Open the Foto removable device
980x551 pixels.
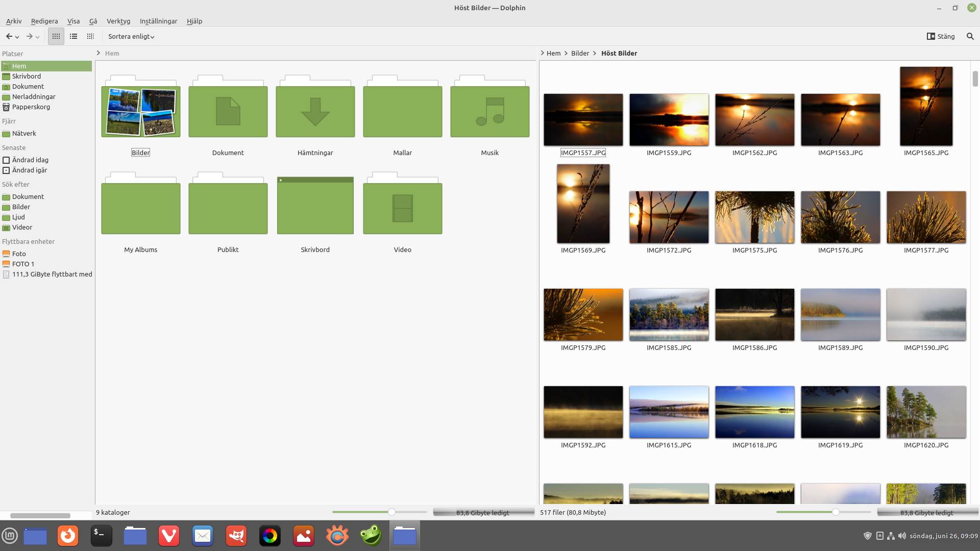(19, 254)
